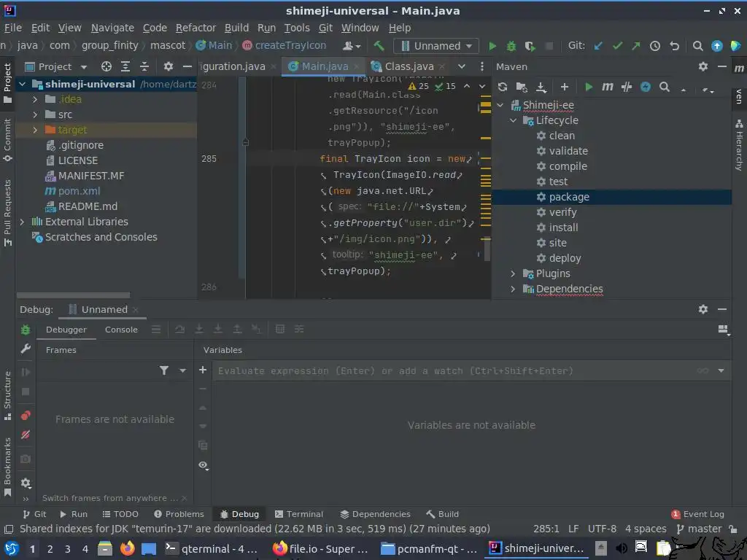747x560 pixels.
Task: Expand the target folder
Action: click(35, 130)
